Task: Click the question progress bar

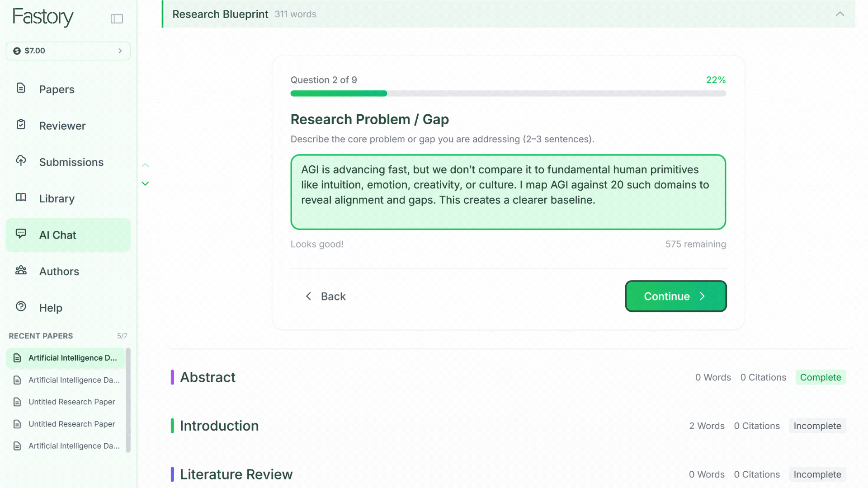Action: click(x=508, y=94)
